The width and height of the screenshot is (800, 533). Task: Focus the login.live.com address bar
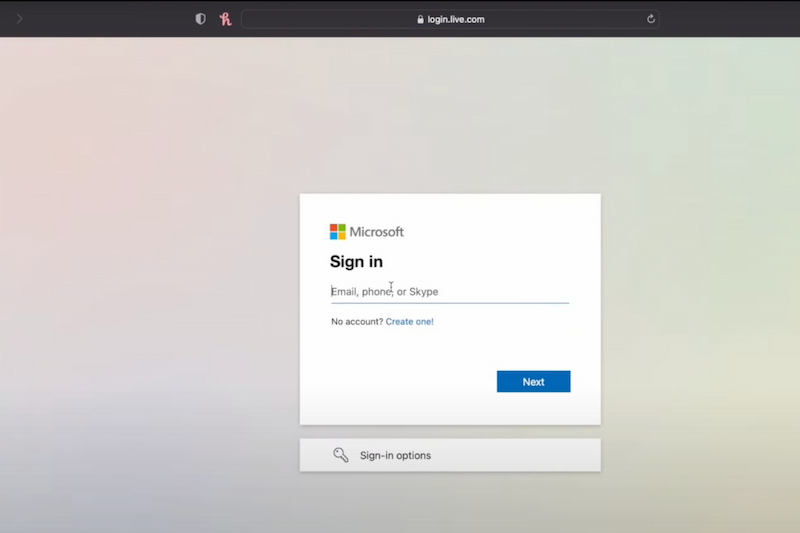point(450,19)
